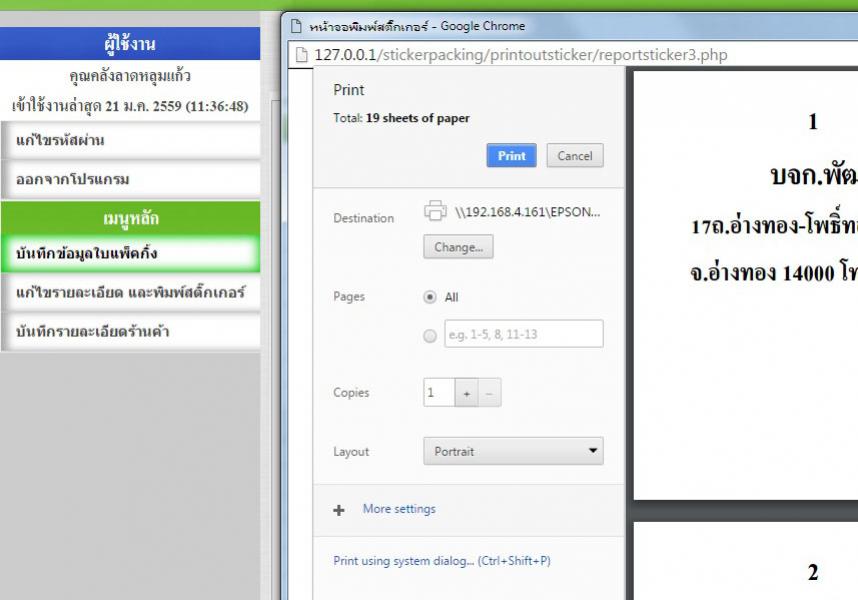The width and height of the screenshot is (858, 600).
Task: Open บันทึกข้อมูลใบแพ็คกิ้ง menu item
Action: [x=131, y=253]
